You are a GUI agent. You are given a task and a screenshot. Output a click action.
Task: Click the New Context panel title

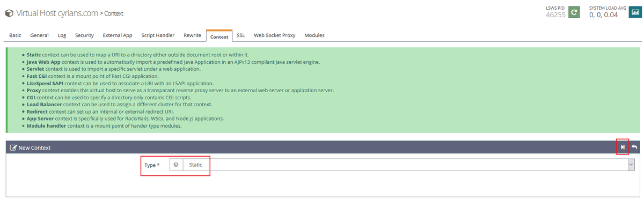[x=34, y=148]
